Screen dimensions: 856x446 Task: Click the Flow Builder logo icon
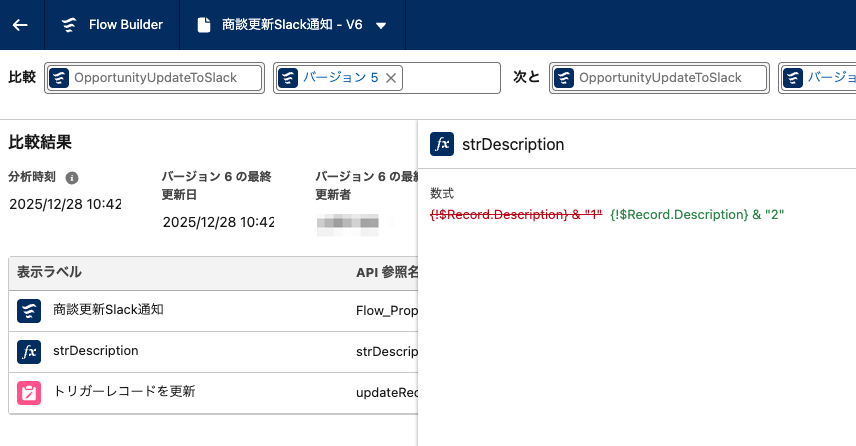[x=68, y=25]
